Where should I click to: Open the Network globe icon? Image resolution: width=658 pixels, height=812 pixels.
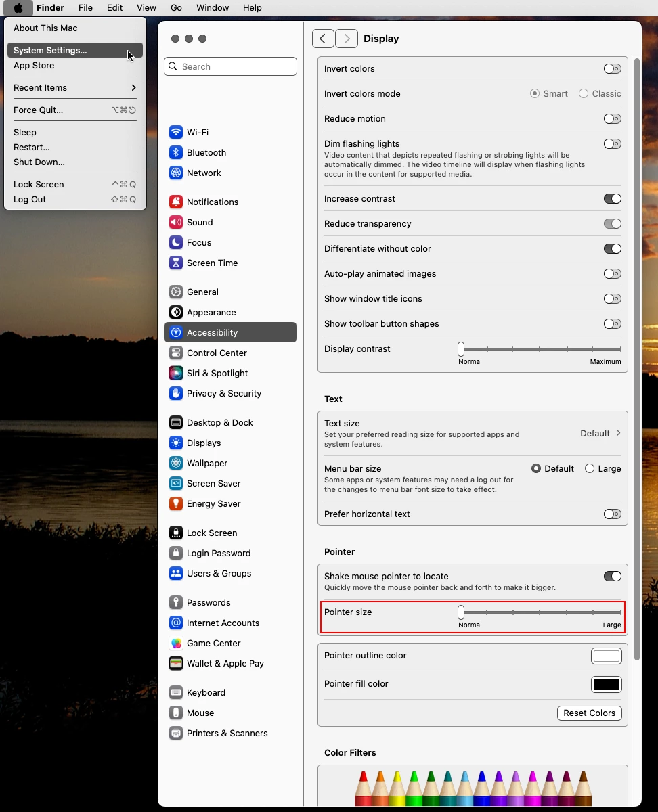[176, 173]
